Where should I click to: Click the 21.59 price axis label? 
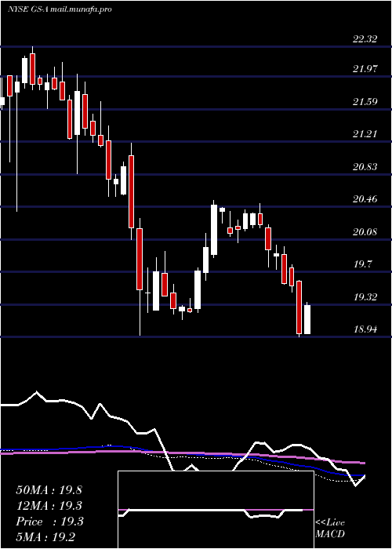coord(365,102)
